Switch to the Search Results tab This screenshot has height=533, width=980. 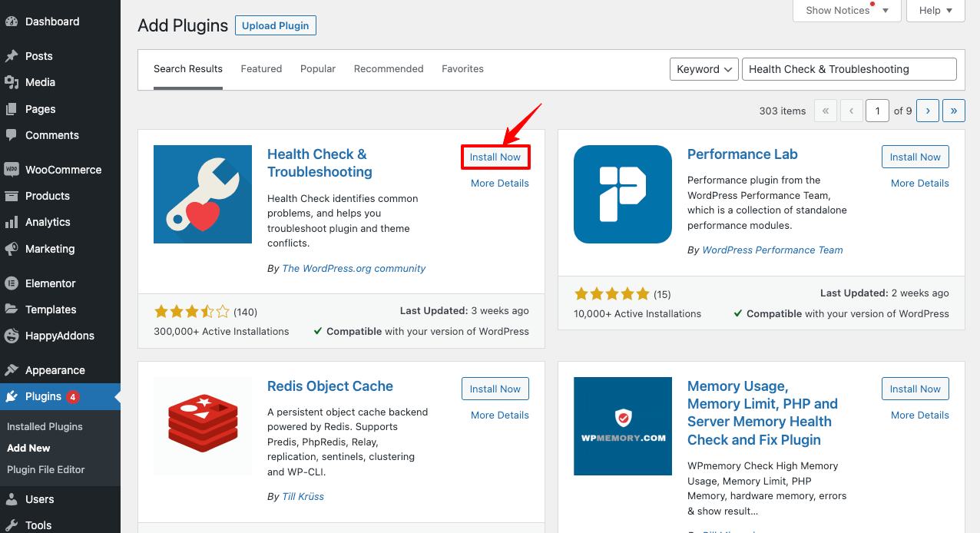188,69
